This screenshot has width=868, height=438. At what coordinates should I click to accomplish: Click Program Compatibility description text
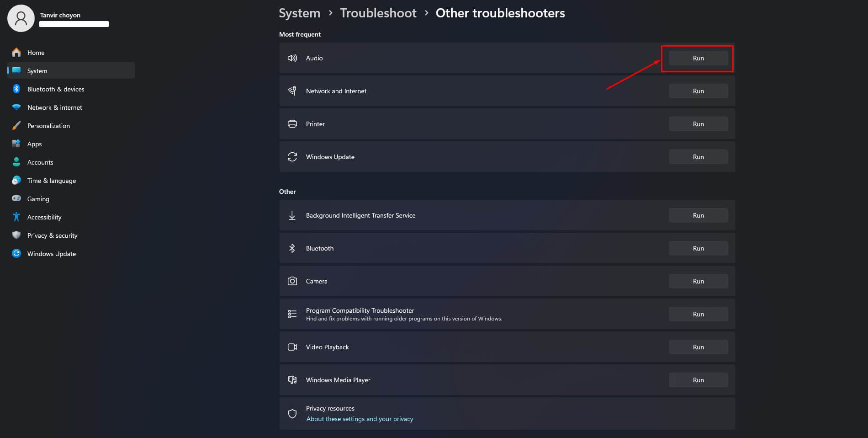[x=404, y=319]
